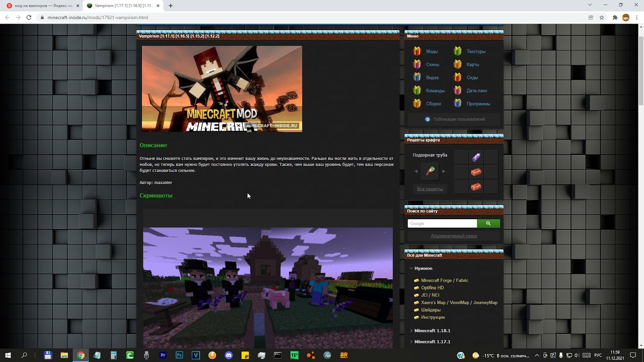The height and width of the screenshot is (362, 644).
Task: Open Minecraft Forge / Fabric link
Action: coord(445,281)
